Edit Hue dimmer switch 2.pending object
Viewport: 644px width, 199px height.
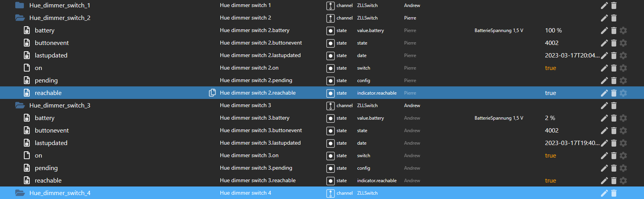point(604,81)
